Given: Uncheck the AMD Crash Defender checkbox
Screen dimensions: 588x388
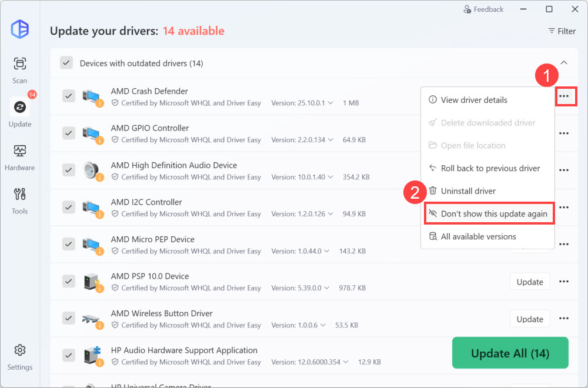Looking at the screenshot, I should click(69, 96).
